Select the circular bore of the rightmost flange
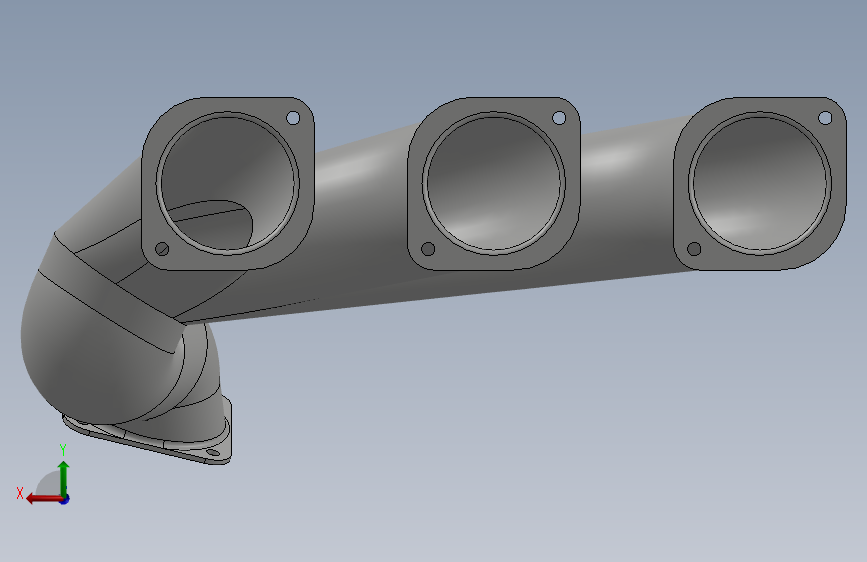The width and height of the screenshot is (867, 562). coord(760,183)
